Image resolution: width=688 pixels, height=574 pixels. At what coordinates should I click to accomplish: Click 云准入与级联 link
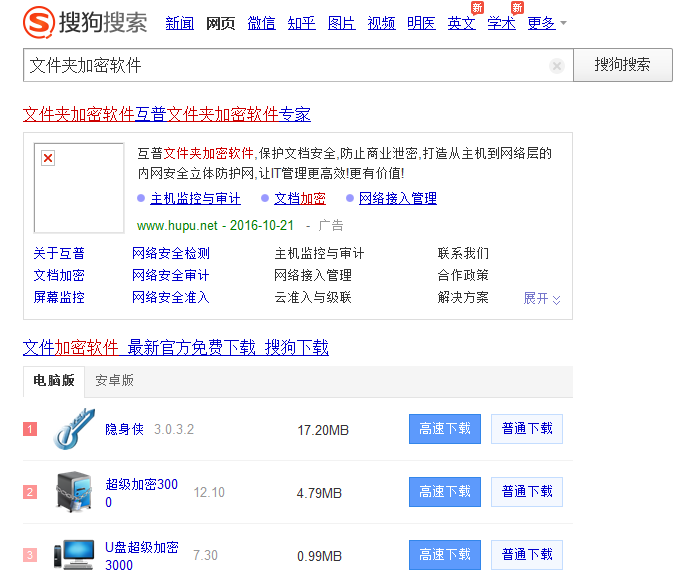coord(313,297)
